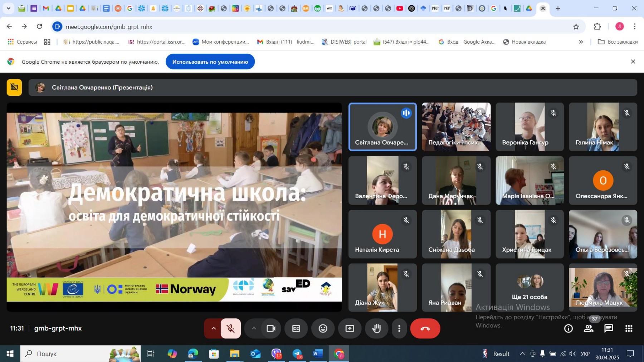The image size is (644, 362).
Task: Unmute the microphone
Action: click(x=231, y=328)
